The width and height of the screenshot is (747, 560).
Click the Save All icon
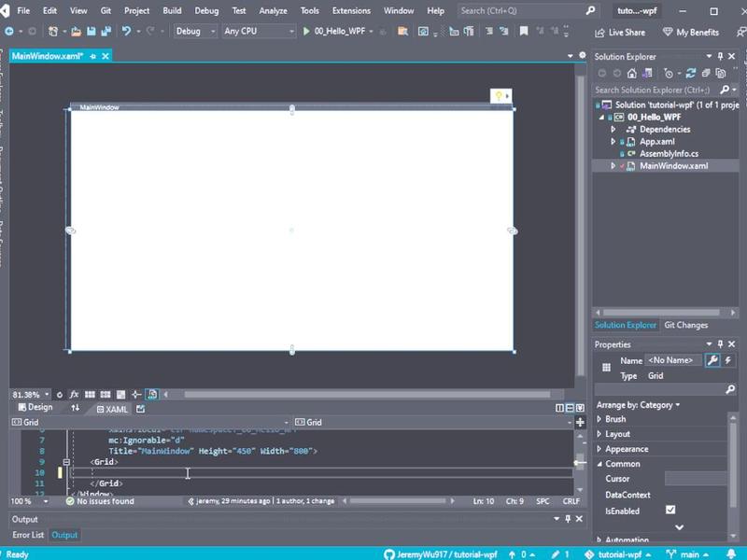pyautogui.click(x=106, y=32)
